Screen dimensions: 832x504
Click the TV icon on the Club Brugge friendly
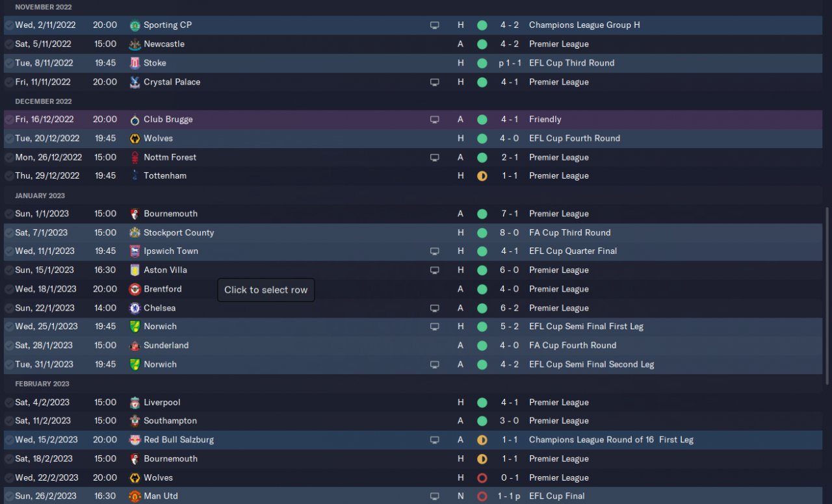point(434,120)
